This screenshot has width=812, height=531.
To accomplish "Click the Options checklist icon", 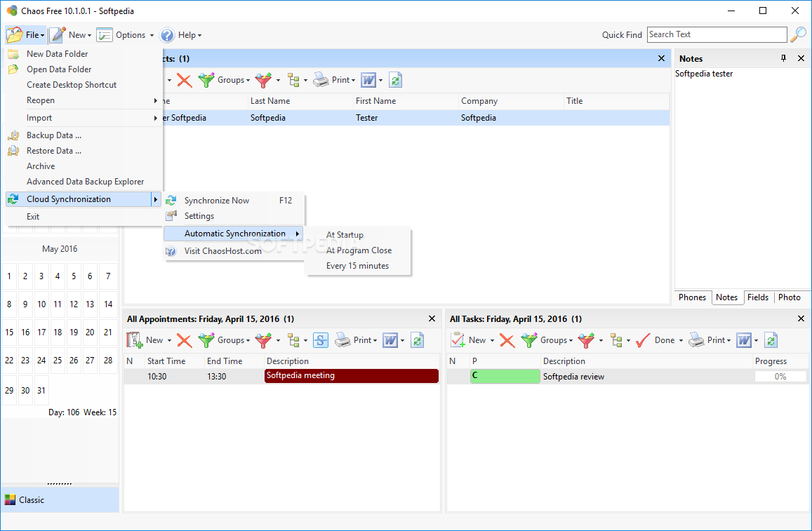I will (104, 35).
